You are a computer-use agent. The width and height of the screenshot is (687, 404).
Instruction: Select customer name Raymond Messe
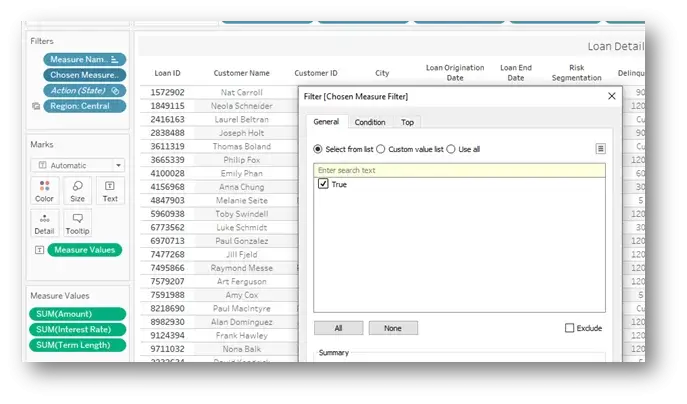coord(241,268)
